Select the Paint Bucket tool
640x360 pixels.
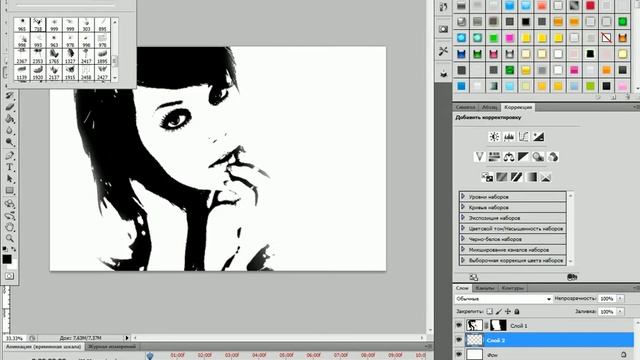(x=10, y=119)
